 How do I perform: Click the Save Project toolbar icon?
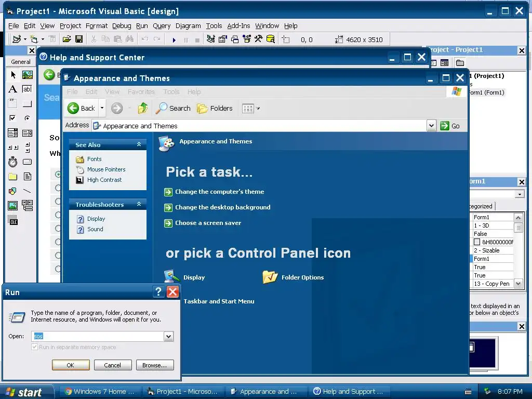click(x=79, y=39)
